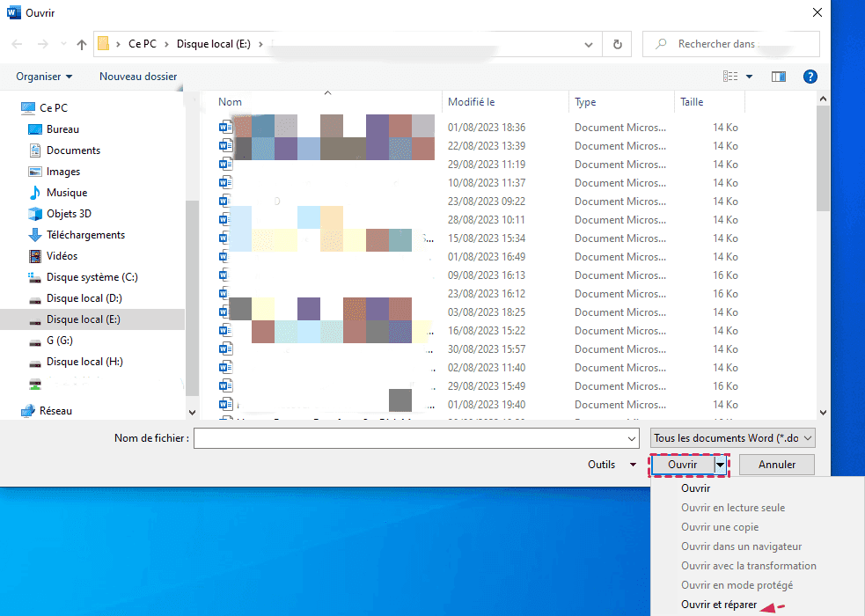Click the up-arrow parent folder icon

tap(82, 44)
